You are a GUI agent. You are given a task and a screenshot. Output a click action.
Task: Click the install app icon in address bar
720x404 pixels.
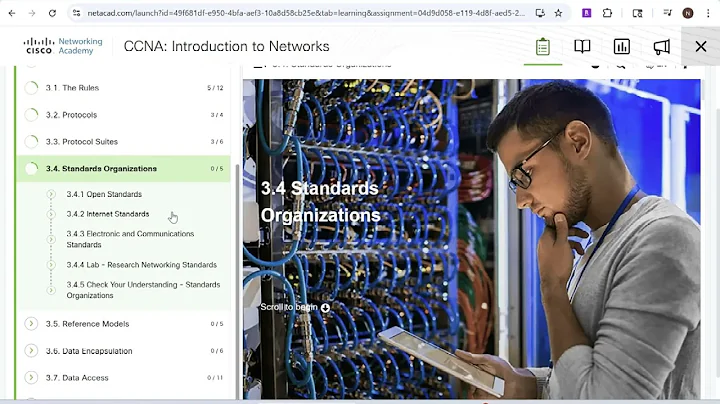click(540, 13)
